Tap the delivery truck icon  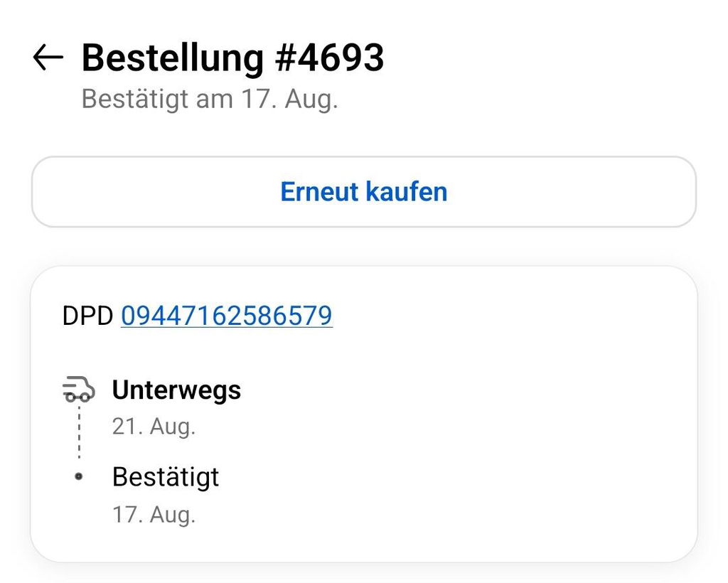coord(78,389)
